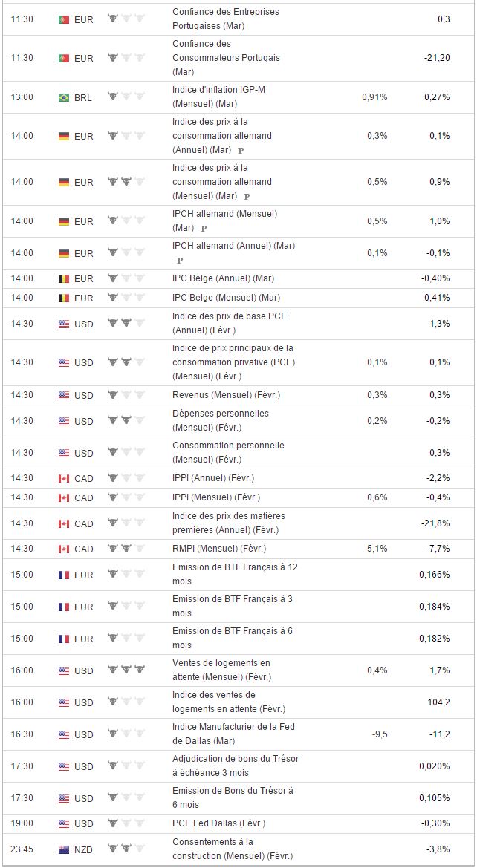The width and height of the screenshot is (477, 868).
Task: Click the Belgian flag on IPC Belge (Annuel) row
Action: click(63, 278)
